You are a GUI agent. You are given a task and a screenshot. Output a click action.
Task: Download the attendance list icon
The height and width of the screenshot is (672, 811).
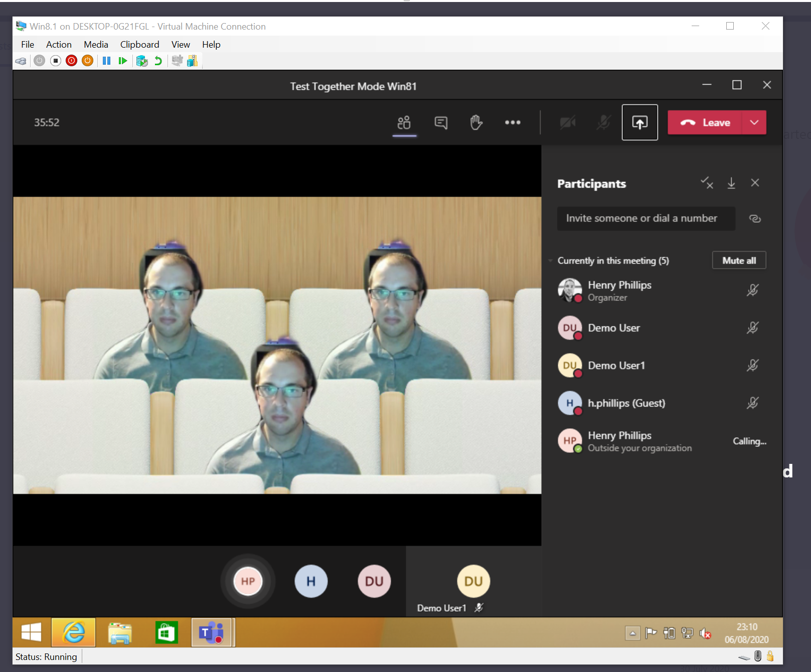(x=731, y=184)
